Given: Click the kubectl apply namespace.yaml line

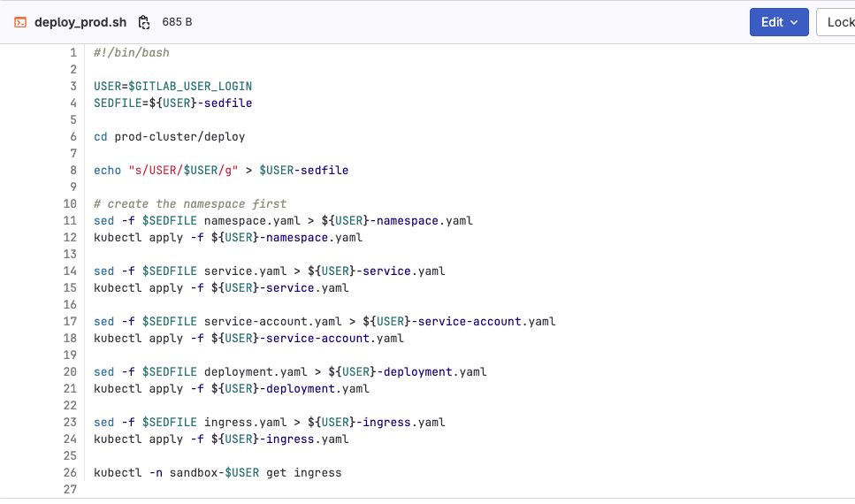Looking at the screenshot, I should point(228,237).
